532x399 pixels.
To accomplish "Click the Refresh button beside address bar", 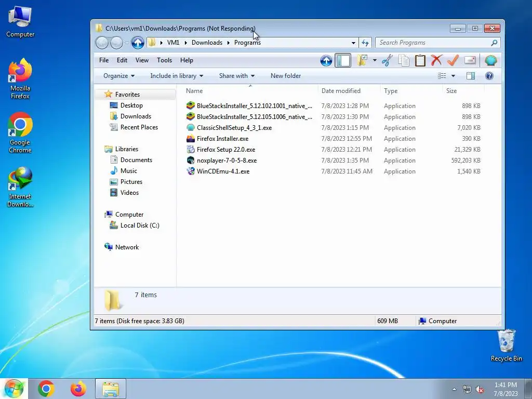I will pos(365,43).
